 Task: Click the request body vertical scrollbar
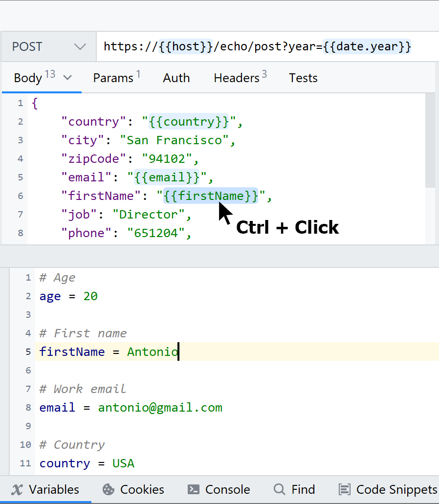click(x=430, y=142)
